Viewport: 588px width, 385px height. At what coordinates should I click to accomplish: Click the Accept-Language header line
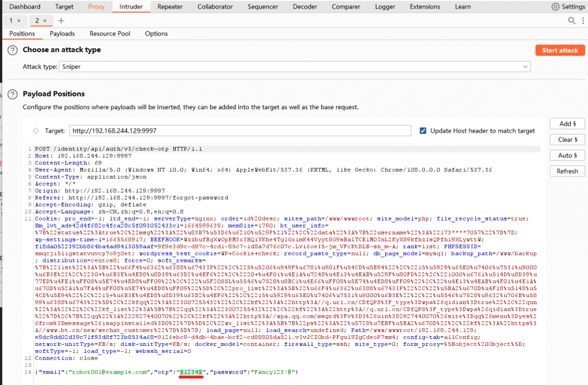click(109, 211)
